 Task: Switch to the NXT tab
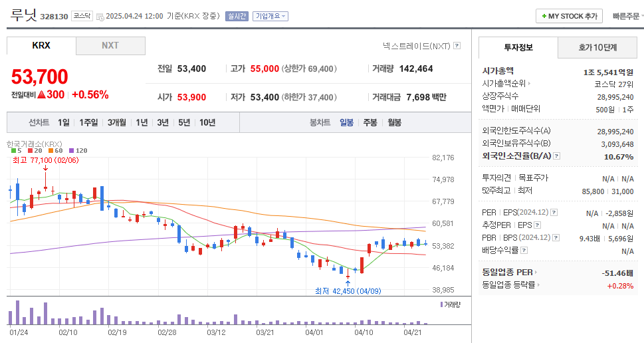pyautogui.click(x=110, y=46)
